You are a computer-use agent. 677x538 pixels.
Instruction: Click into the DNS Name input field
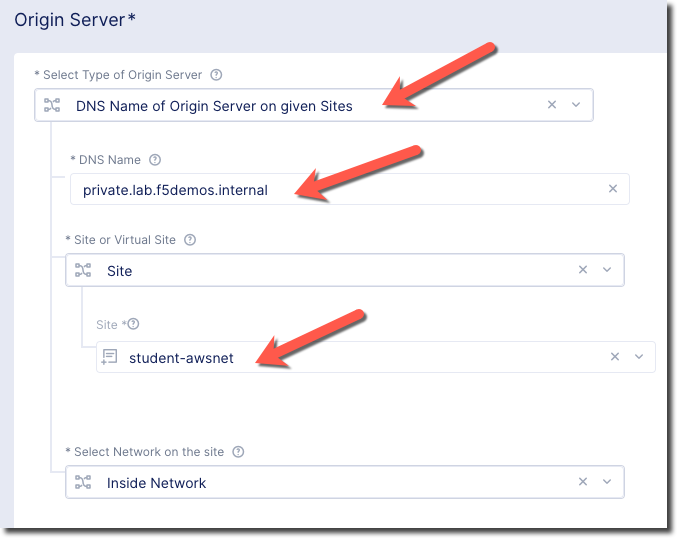coord(350,189)
